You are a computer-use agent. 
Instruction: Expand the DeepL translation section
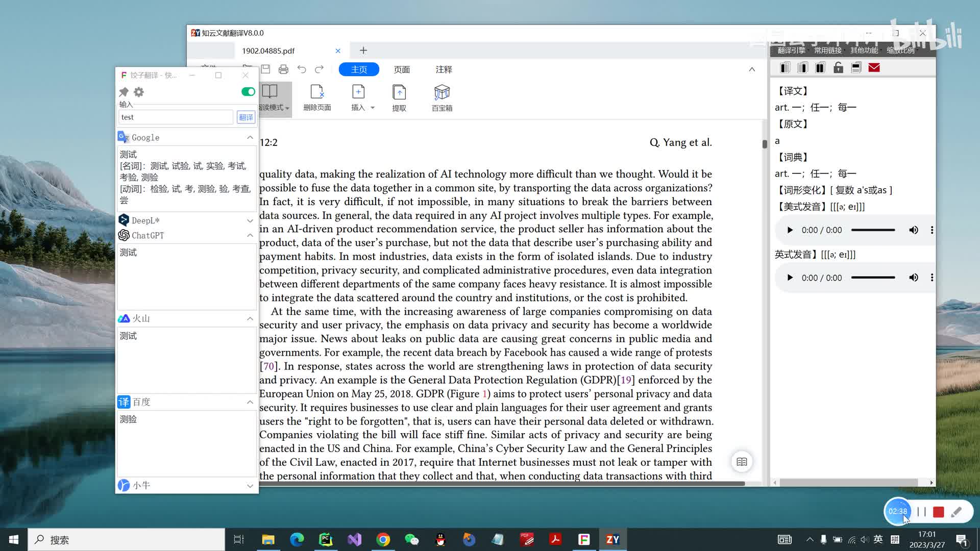tap(250, 220)
